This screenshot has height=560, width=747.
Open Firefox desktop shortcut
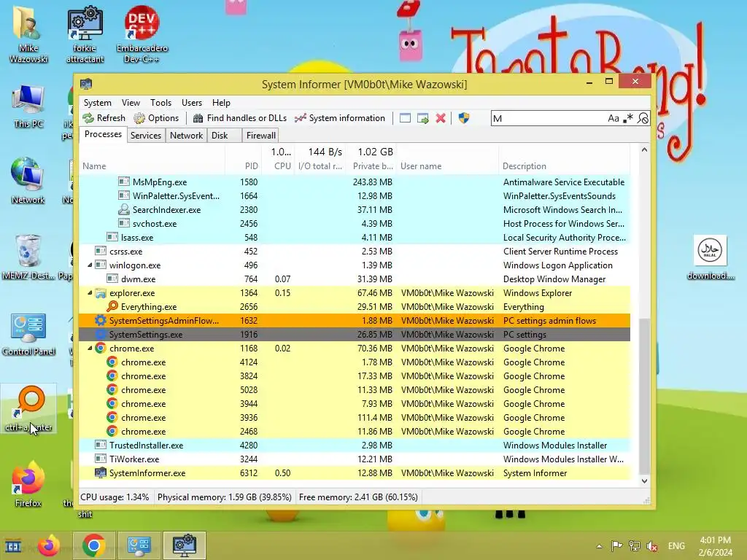point(28,484)
